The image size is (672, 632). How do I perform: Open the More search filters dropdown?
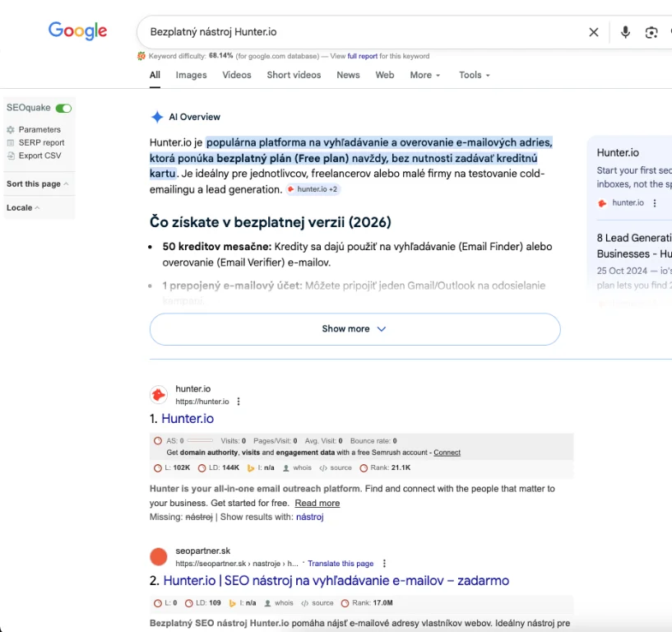tap(424, 75)
